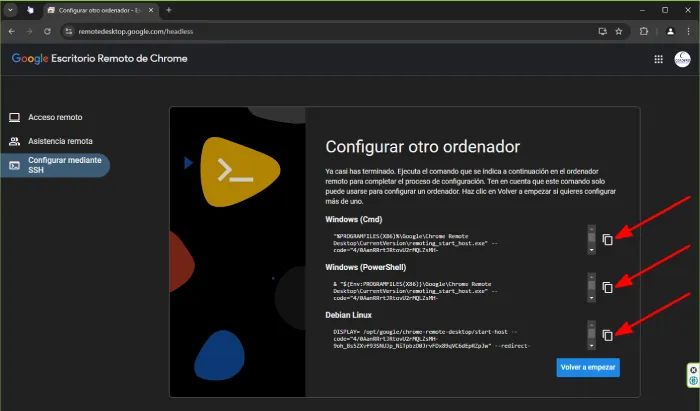
Task: Click the SSH terminal sidebar icon
Action: click(x=14, y=166)
